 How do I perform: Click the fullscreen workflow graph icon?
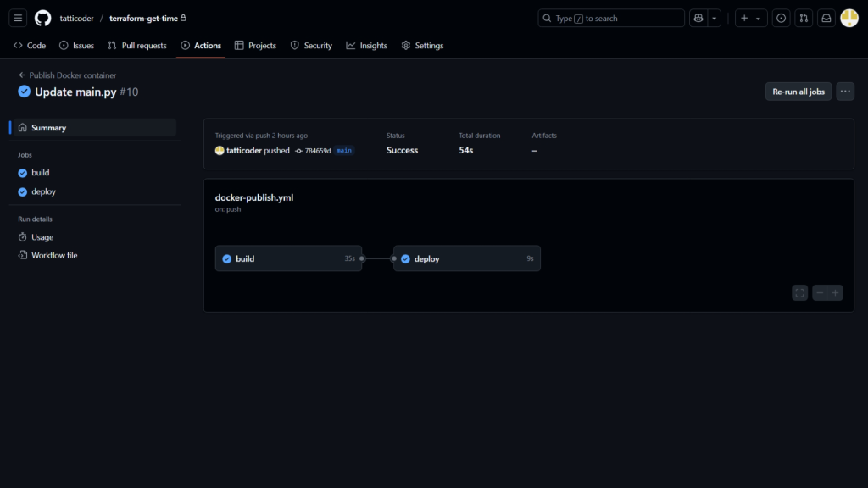click(x=799, y=292)
